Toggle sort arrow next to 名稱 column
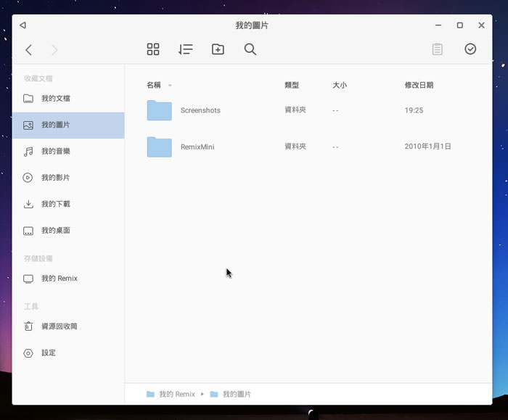The image size is (508, 420). [170, 86]
